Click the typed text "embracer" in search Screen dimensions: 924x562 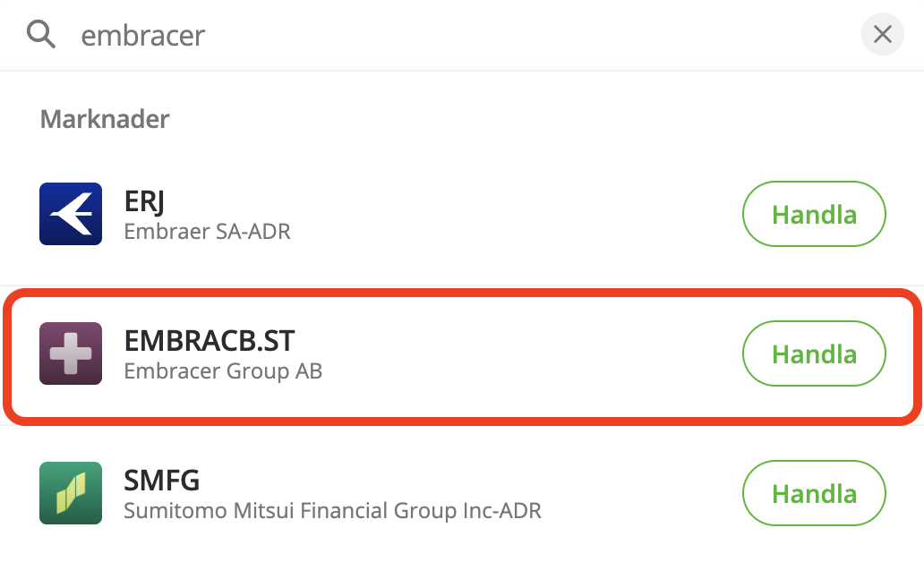(143, 35)
